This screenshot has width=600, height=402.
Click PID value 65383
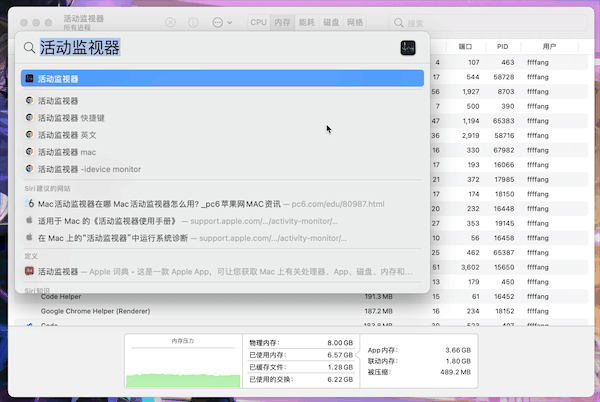click(504, 121)
